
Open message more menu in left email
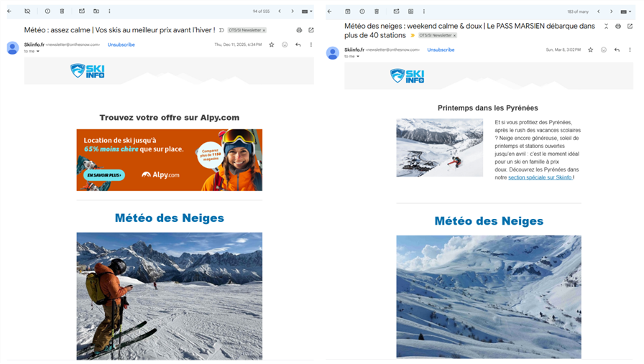pyautogui.click(x=311, y=45)
